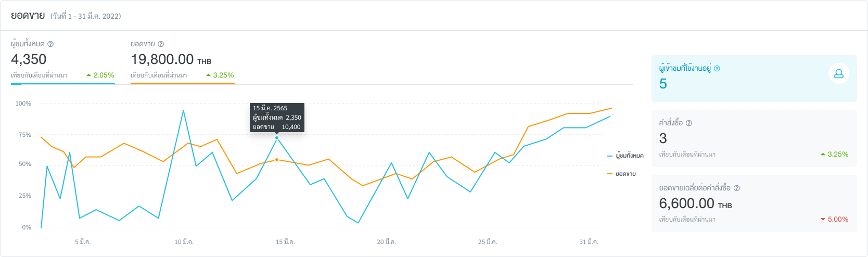Select the ผู้ชมทั้งหมด 4,350 metric tab
Image resolution: width=868 pixels, height=257 pixels.
62,59
